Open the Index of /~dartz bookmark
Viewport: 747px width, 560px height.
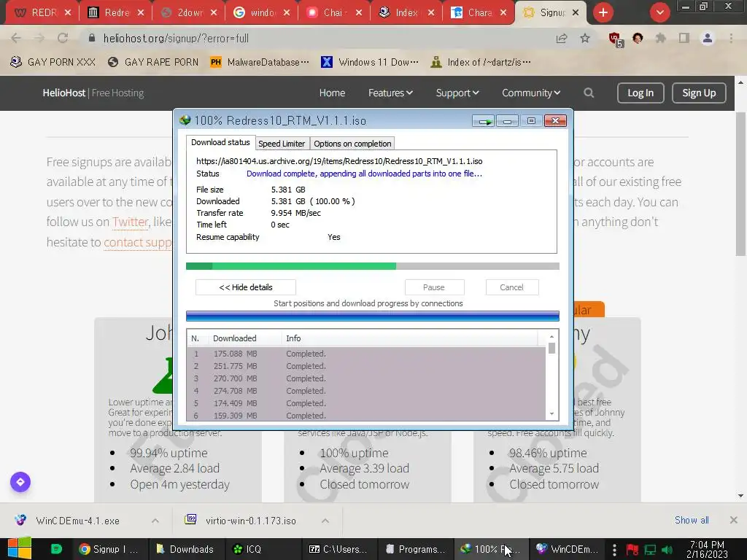(x=481, y=62)
